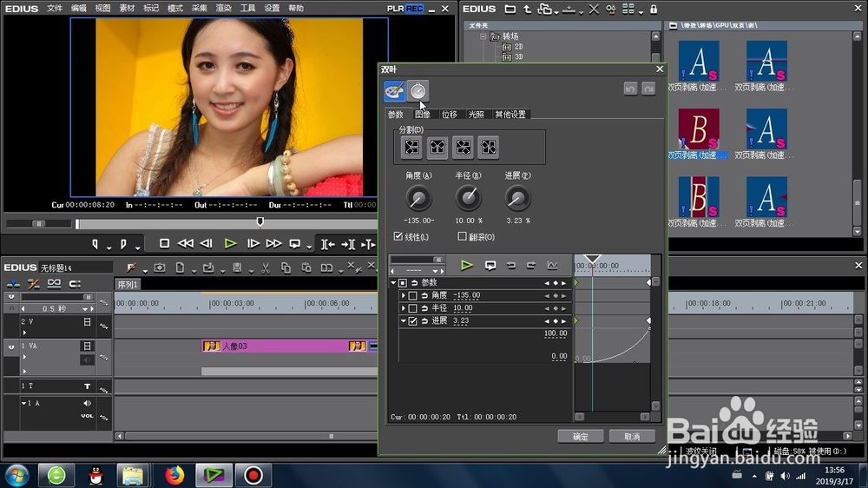Open Firefox from the Windows taskbar

(x=174, y=475)
